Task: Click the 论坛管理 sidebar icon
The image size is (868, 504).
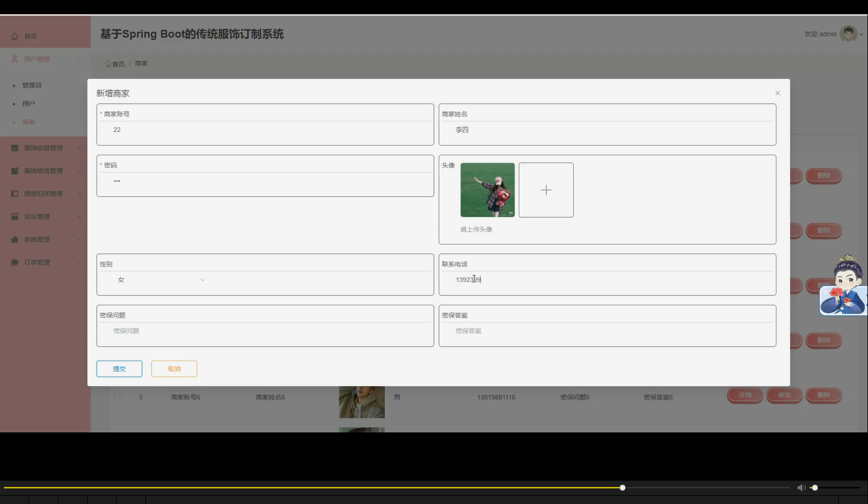Action: [15, 216]
